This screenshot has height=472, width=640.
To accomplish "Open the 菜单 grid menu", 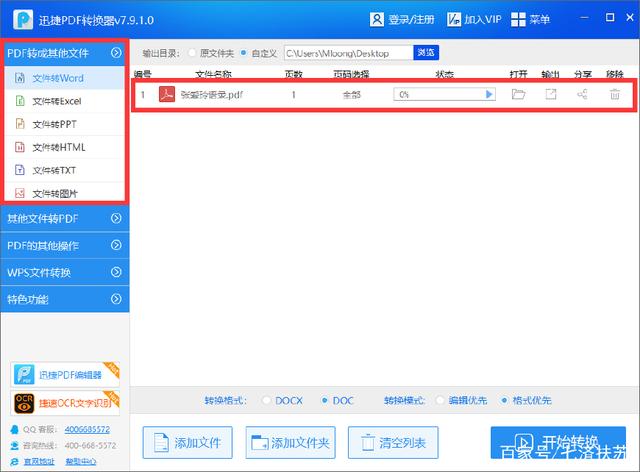I will click(x=530, y=19).
